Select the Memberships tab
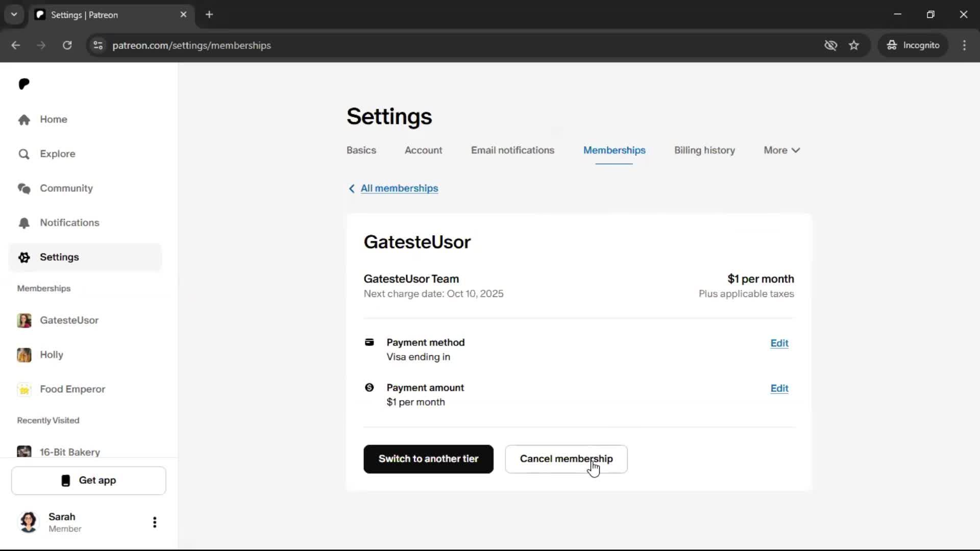 point(615,151)
